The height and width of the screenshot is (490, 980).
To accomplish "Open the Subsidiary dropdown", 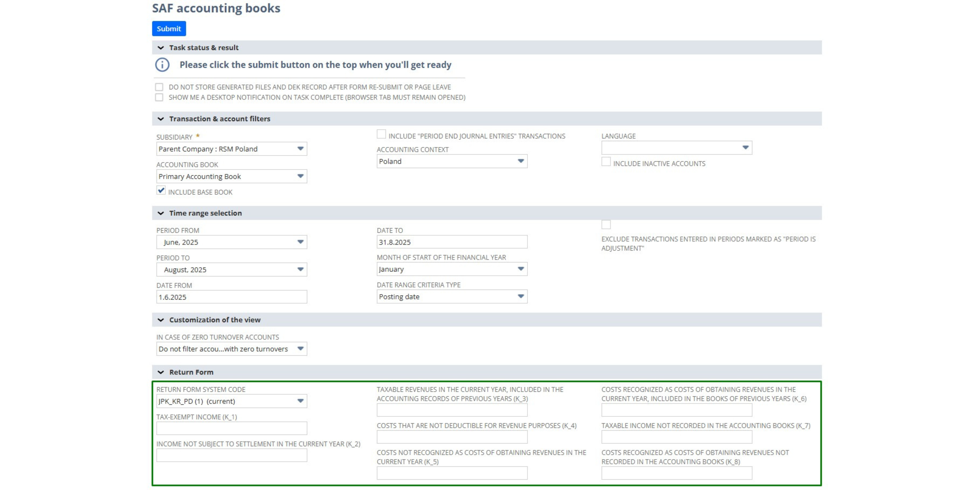I will click(x=300, y=149).
